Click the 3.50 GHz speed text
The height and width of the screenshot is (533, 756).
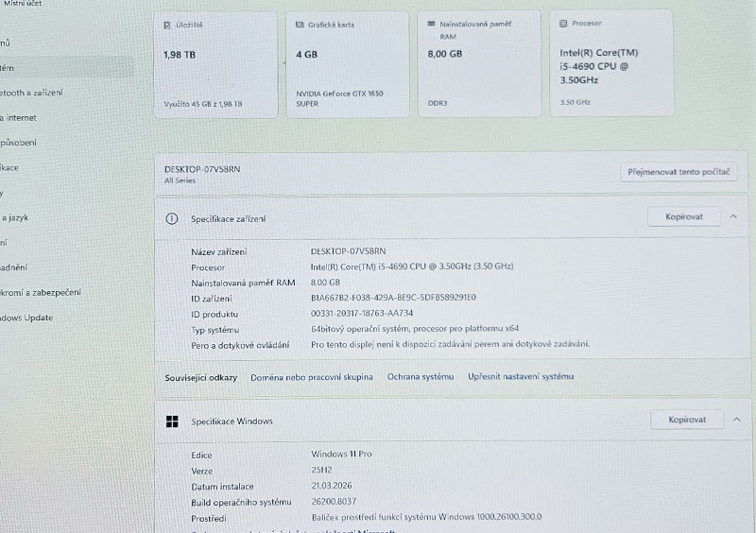(x=576, y=102)
